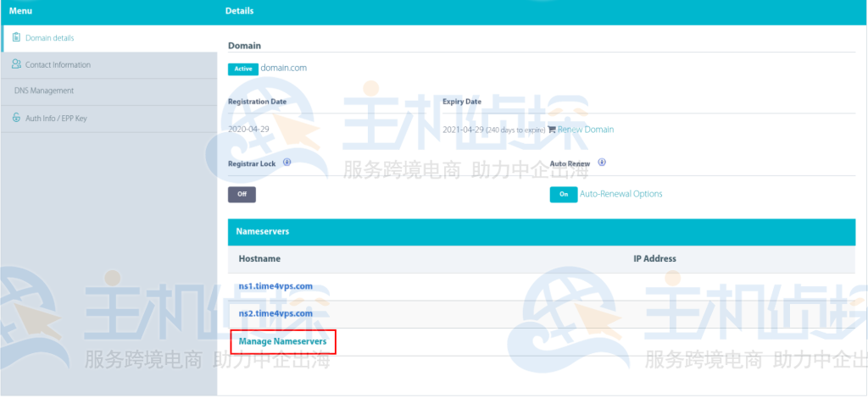Open the Auto-Renewal Options link
The image size is (868, 398).
(x=620, y=194)
